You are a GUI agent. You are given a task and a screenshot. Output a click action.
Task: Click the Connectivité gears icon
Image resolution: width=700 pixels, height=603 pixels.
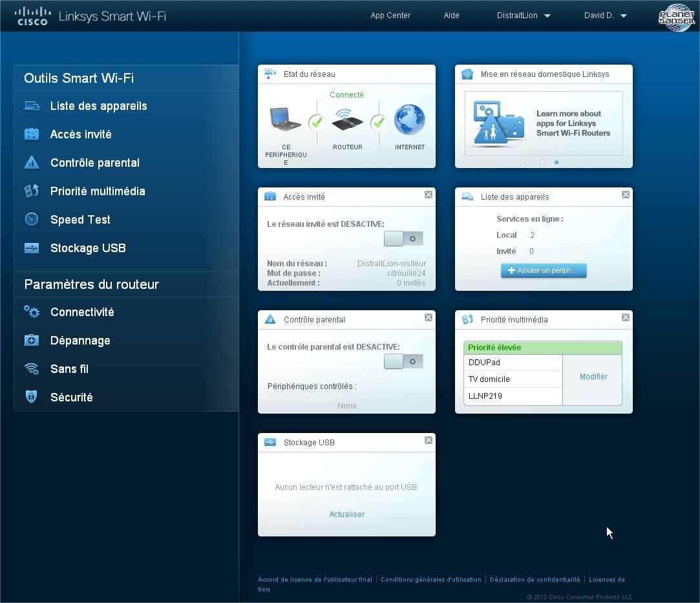[32, 312]
